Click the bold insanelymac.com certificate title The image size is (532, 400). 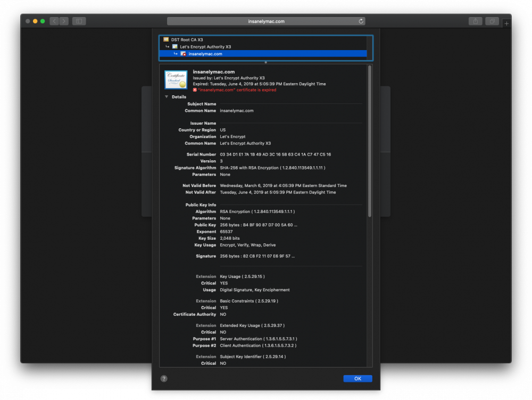(x=214, y=72)
